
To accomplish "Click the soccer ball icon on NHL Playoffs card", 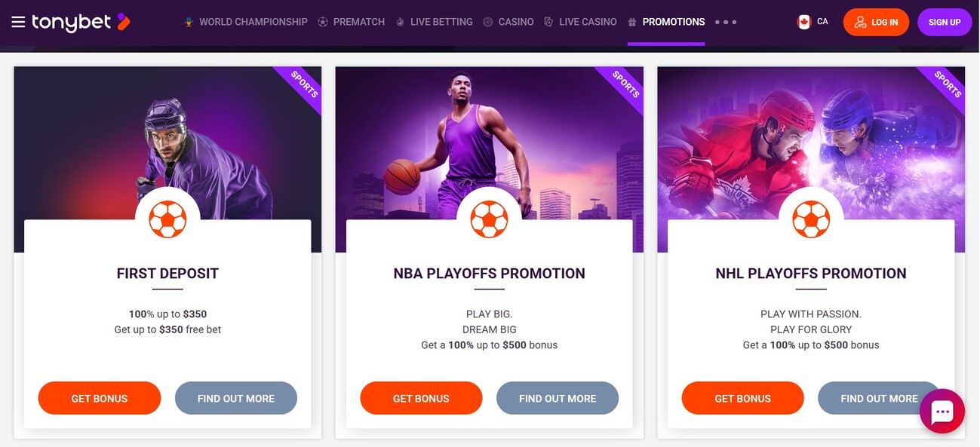I will pyautogui.click(x=811, y=219).
